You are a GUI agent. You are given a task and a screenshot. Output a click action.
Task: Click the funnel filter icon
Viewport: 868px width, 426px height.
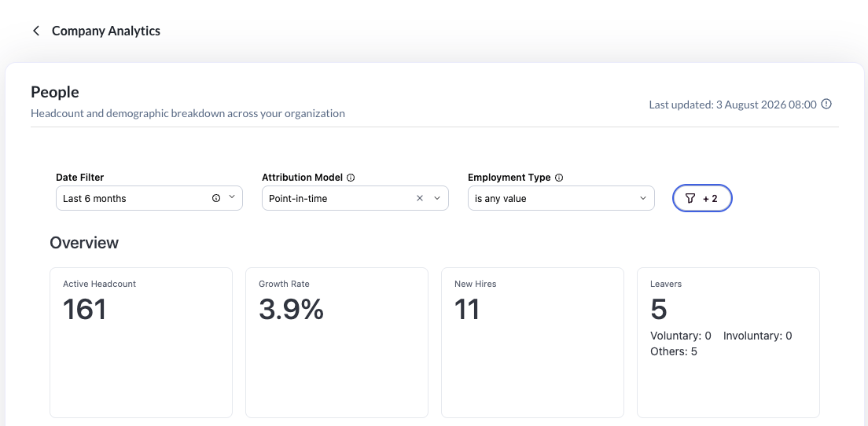pyautogui.click(x=690, y=198)
